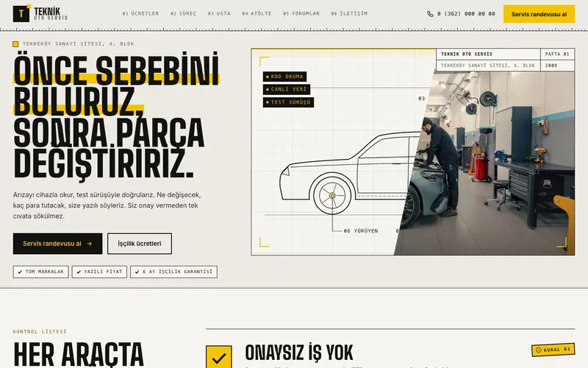Click the checkmark icon beside Tüm Markalar
Viewport: 588px width, 368px height.
click(x=20, y=272)
